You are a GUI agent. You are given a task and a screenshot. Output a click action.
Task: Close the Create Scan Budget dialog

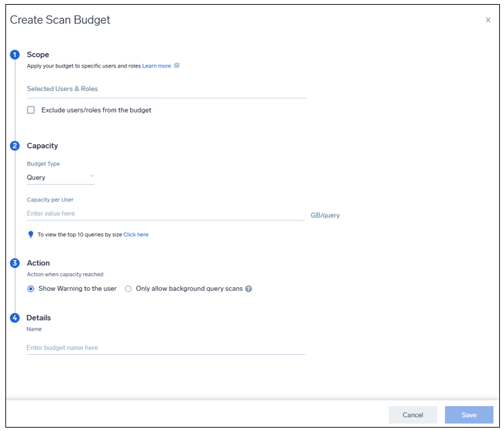(488, 20)
